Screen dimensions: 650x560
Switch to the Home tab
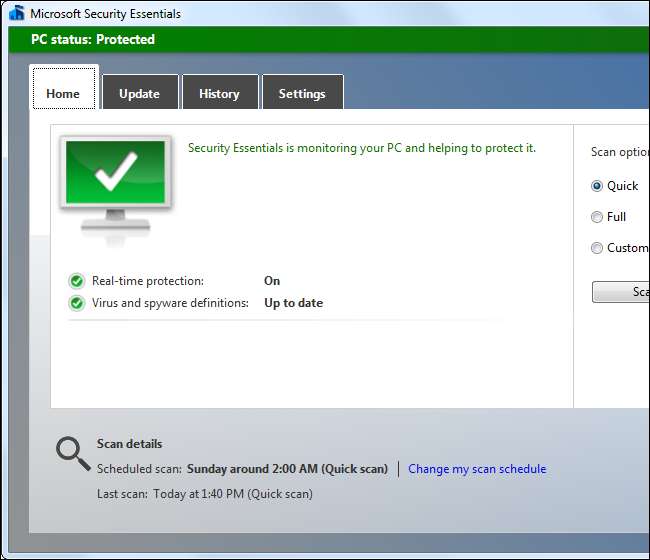64,88
